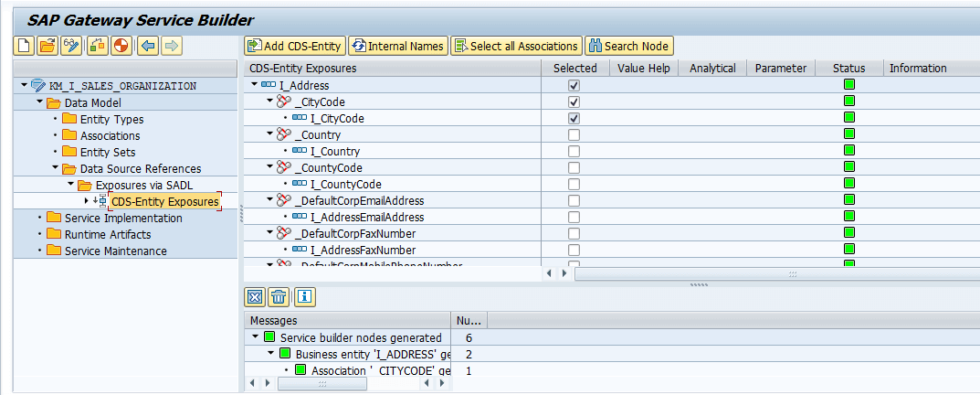This screenshot has height=395, width=980.
Task: Uncheck Selected checkbox for I_CityCode
Action: point(574,118)
